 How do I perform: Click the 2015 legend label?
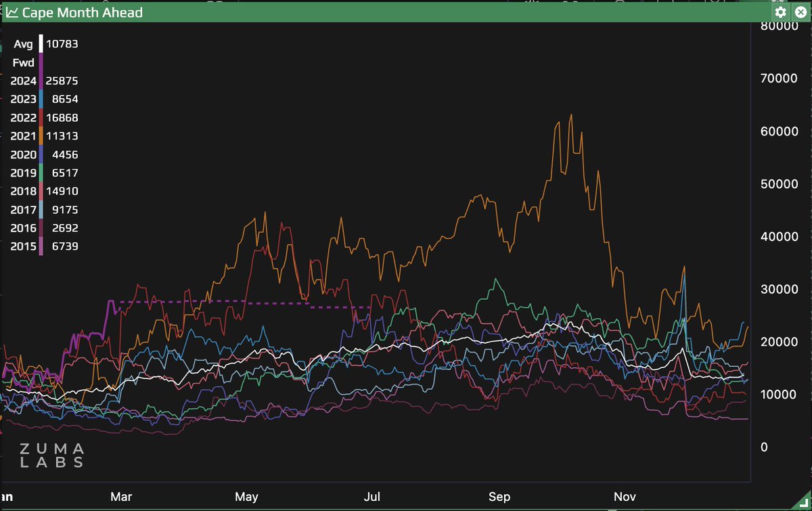(23, 246)
